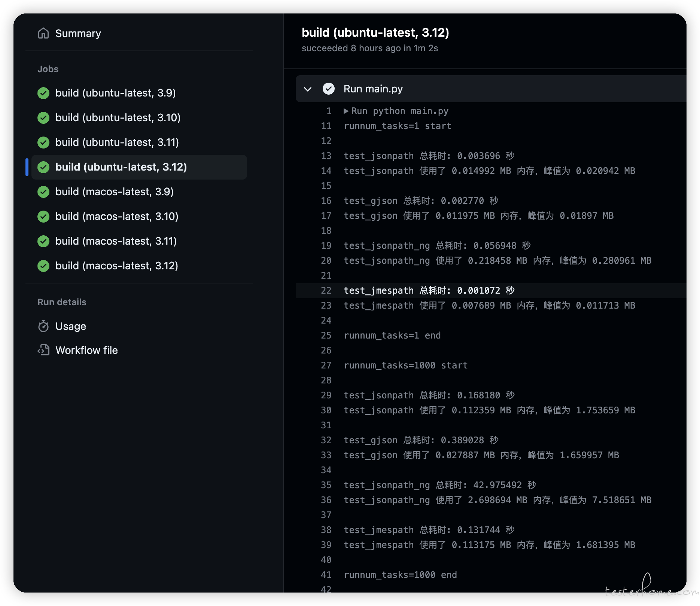Screen dimensions: 700x606
Task: Click log line number 22
Action: [326, 291]
